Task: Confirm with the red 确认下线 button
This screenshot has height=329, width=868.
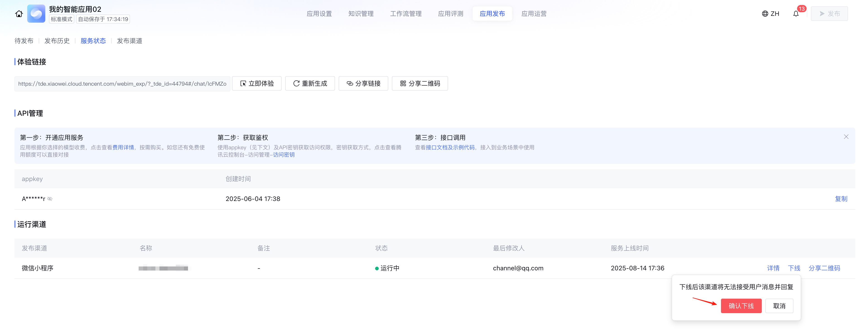Action: pyautogui.click(x=741, y=306)
